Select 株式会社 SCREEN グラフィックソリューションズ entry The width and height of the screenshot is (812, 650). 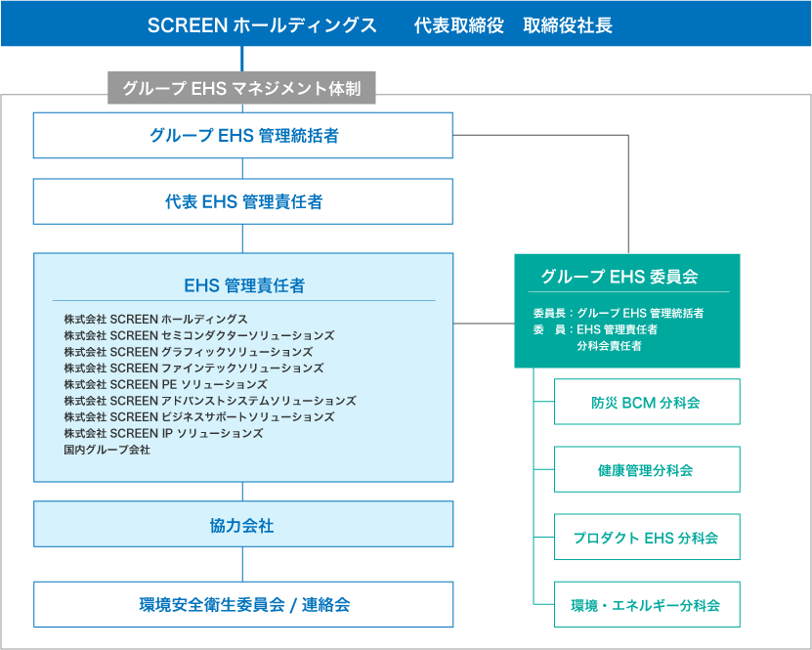189,352
